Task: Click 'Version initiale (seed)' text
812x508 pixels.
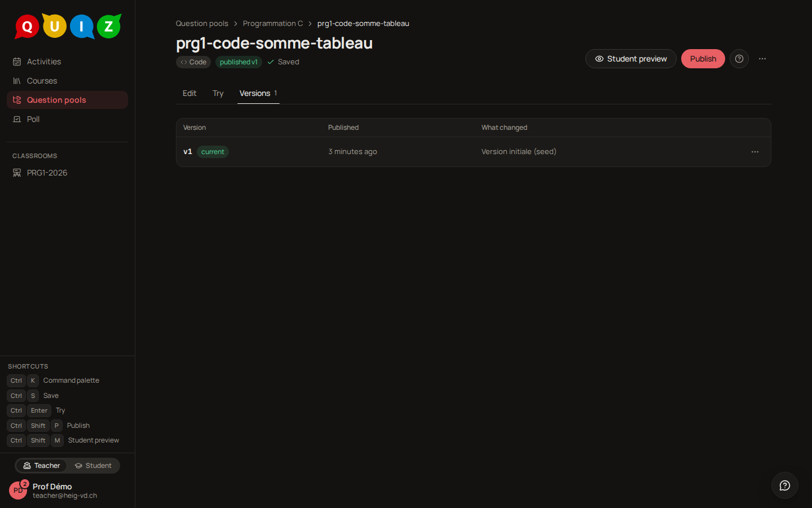Action: (519, 151)
